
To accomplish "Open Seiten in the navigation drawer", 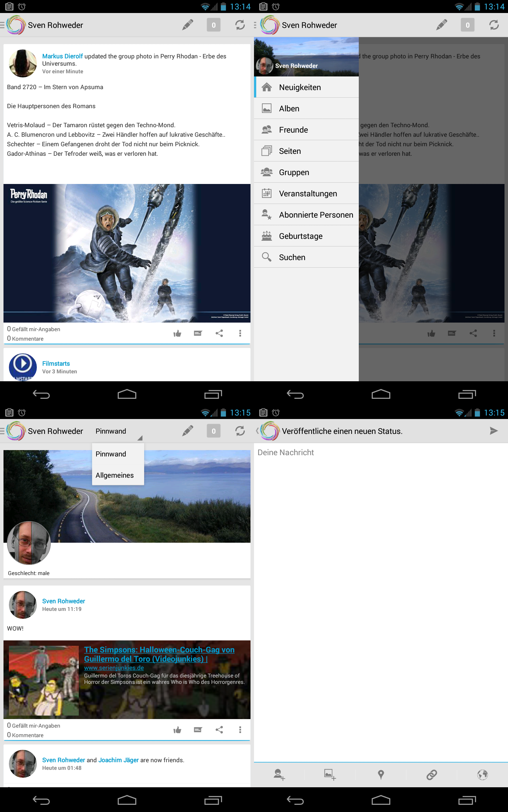I will click(x=306, y=151).
